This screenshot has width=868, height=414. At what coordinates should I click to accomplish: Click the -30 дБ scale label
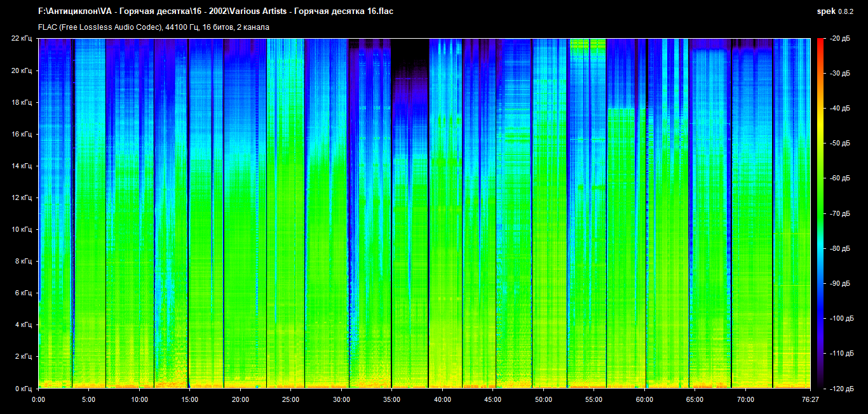tap(839, 74)
